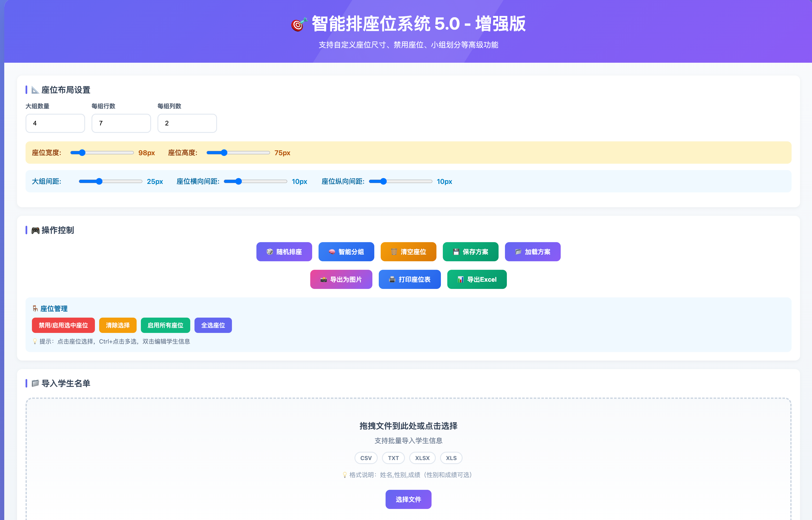The image size is (812, 520).
Task: Click the 座位高度 slider thumb
Action: pos(224,153)
